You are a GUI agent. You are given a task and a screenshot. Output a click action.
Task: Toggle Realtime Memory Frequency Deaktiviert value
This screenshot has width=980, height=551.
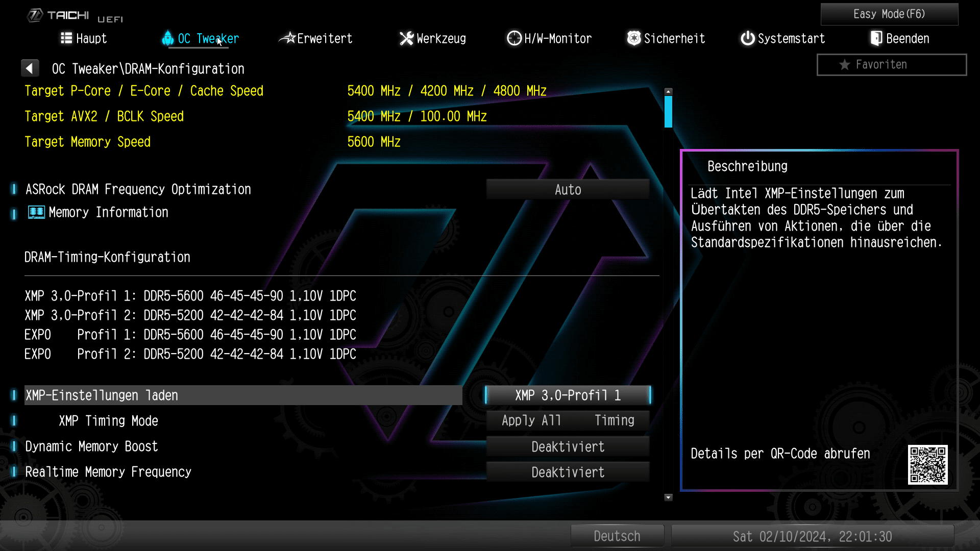click(x=568, y=472)
